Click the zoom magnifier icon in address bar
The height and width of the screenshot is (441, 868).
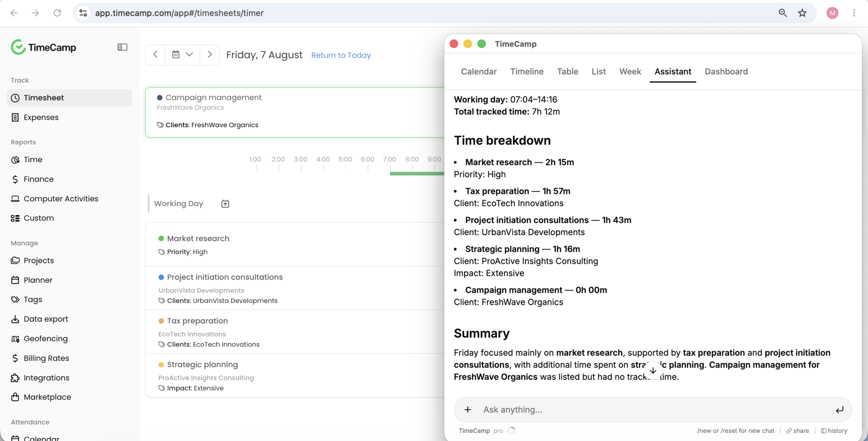click(783, 13)
